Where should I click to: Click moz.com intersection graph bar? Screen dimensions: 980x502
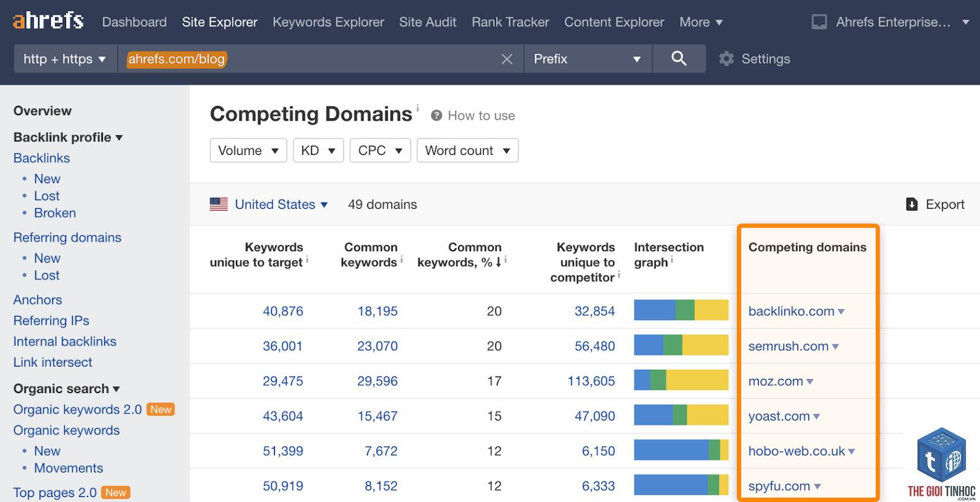[x=681, y=380]
